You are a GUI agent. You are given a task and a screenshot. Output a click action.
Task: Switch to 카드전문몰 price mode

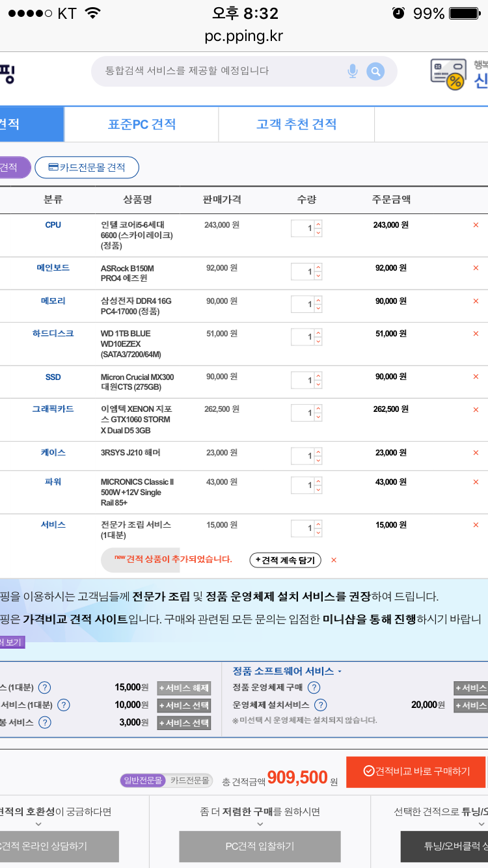(x=190, y=780)
